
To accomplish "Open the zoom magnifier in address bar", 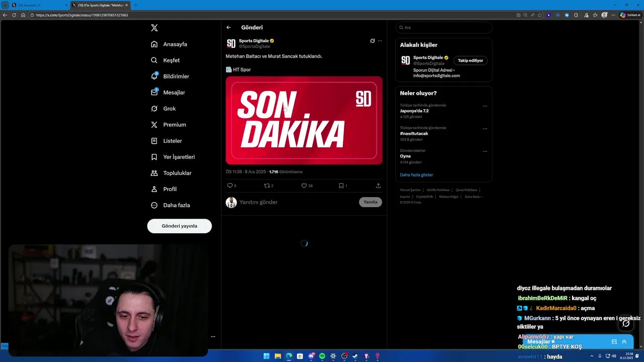I will (x=526, y=15).
